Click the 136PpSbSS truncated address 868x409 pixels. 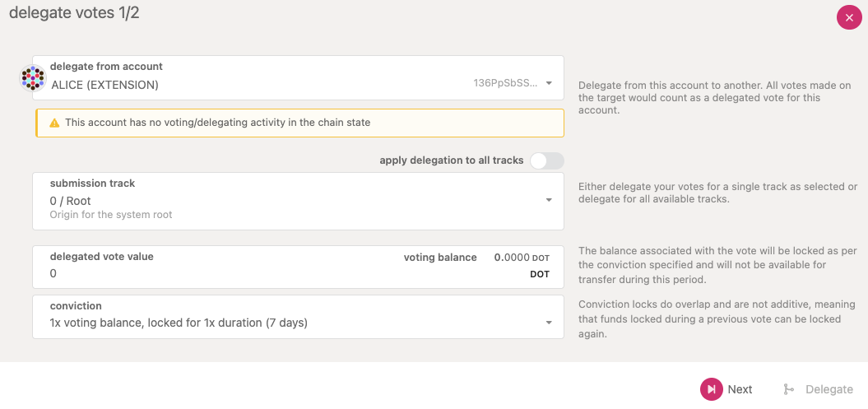click(x=505, y=83)
